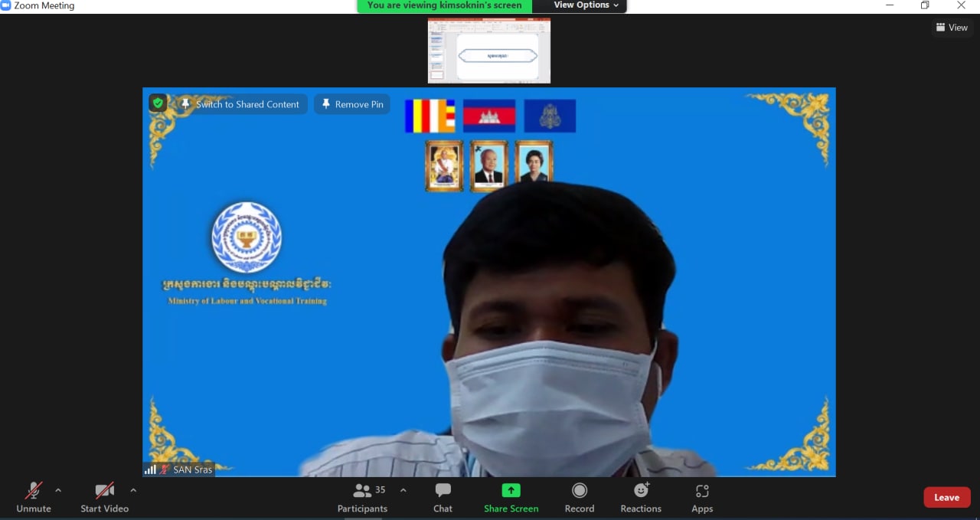Expand audio options arrow beside Unmute
The image size is (980, 520).
pos(58,490)
